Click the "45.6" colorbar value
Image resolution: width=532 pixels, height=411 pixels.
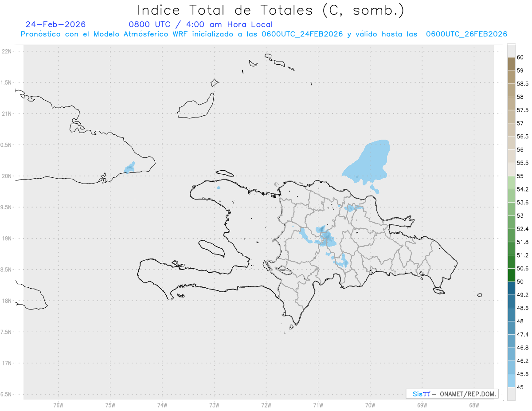[x=523, y=374]
